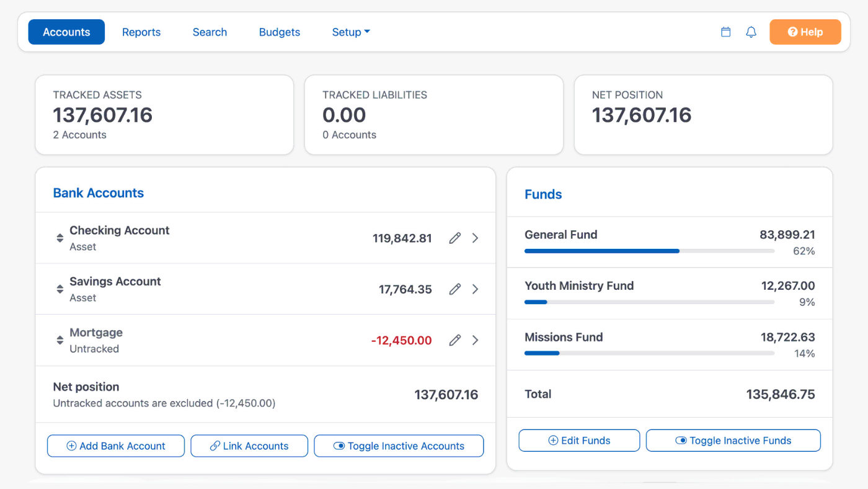Select the Checking Account name

pyautogui.click(x=120, y=230)
